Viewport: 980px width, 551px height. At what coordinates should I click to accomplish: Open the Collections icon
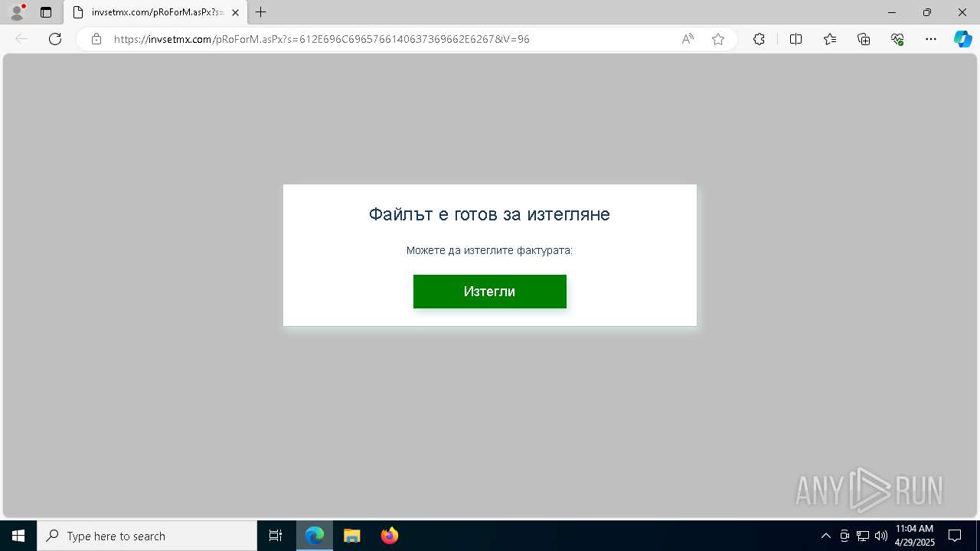(864, 39)
